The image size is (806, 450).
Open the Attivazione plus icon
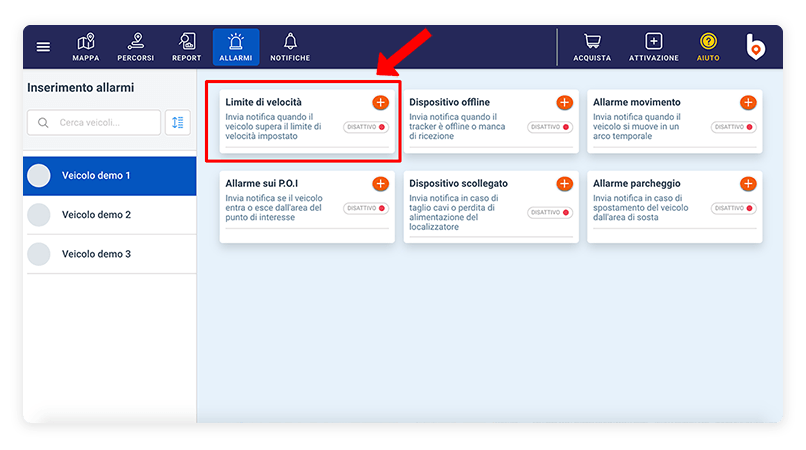653,47
